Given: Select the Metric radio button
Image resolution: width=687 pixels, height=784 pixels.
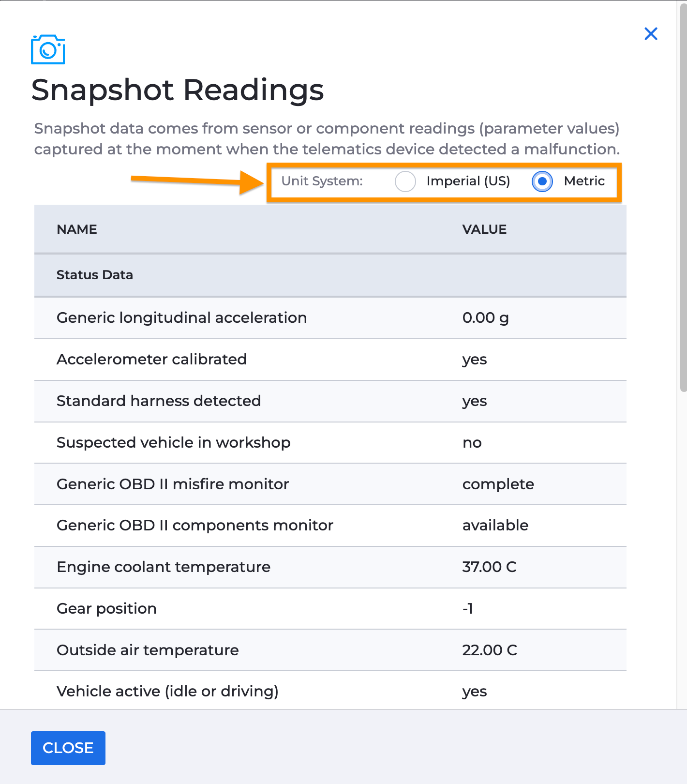Looking at the screenshot, I should 542,181.
